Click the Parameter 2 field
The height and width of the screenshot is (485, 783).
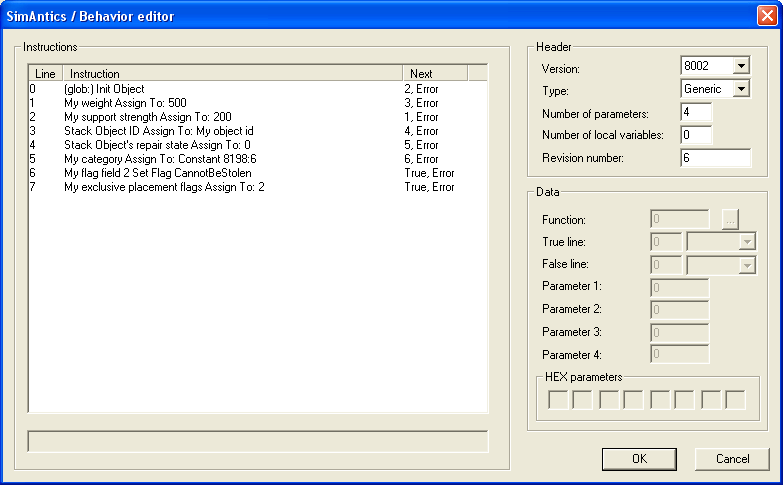coord(680,310)
